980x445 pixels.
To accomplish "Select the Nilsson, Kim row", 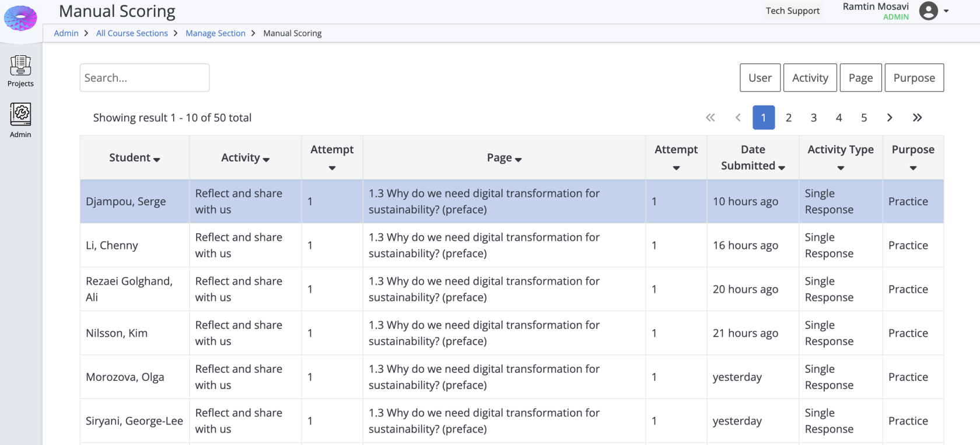I will [512, 333].
